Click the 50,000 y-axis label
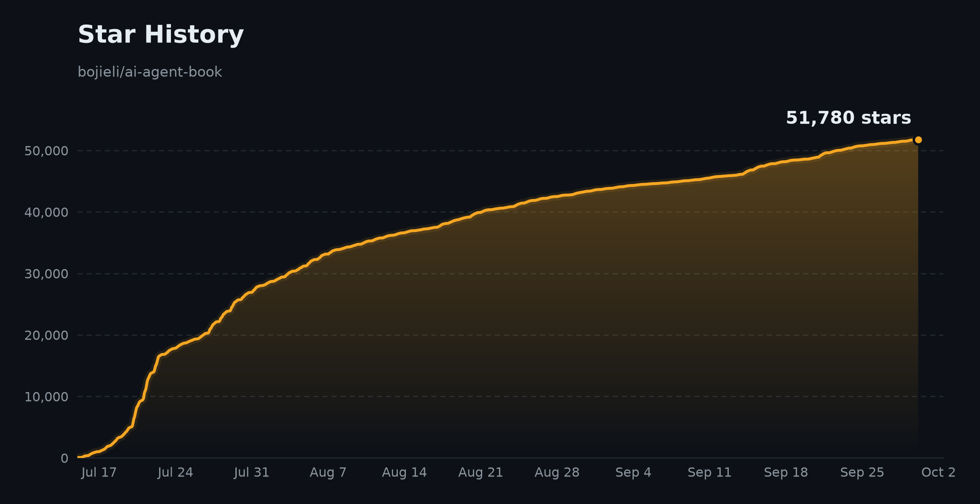980x504 pixels. [x=46, y=151]
